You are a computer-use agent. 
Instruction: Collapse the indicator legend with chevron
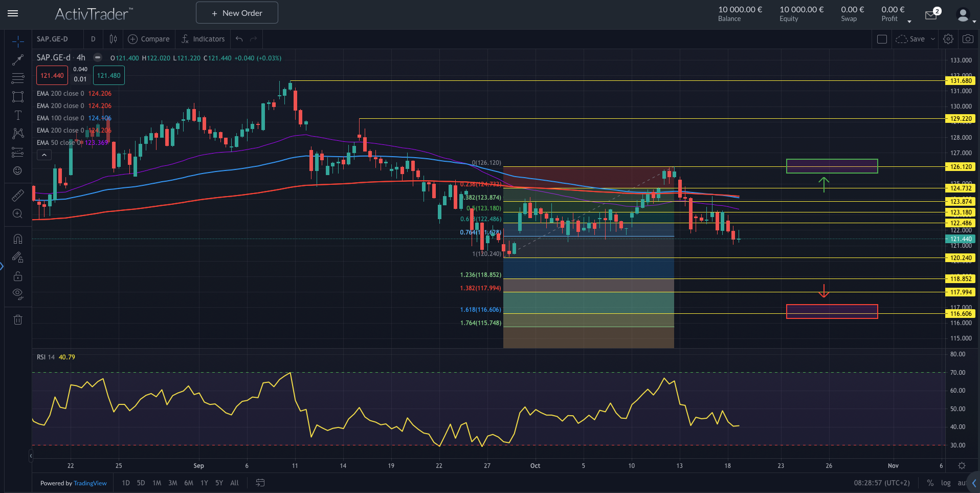click(44, 155)
